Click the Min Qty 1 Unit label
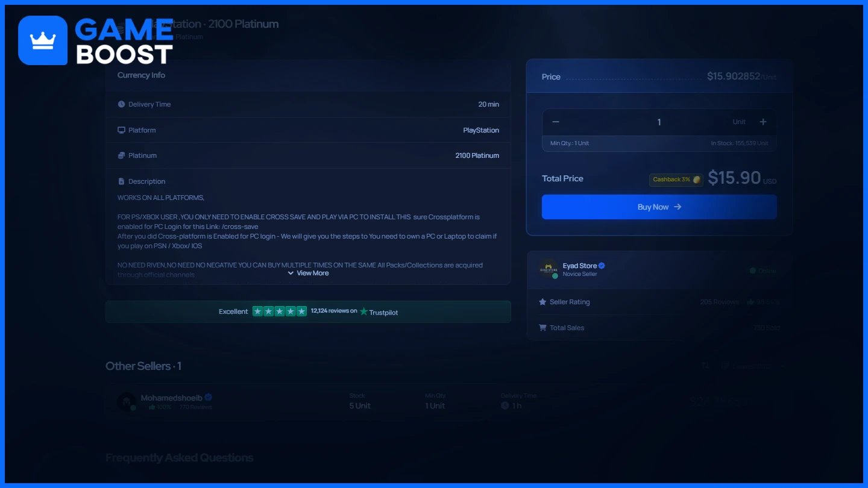Screen dimensions: 868x488 (570, 143)
